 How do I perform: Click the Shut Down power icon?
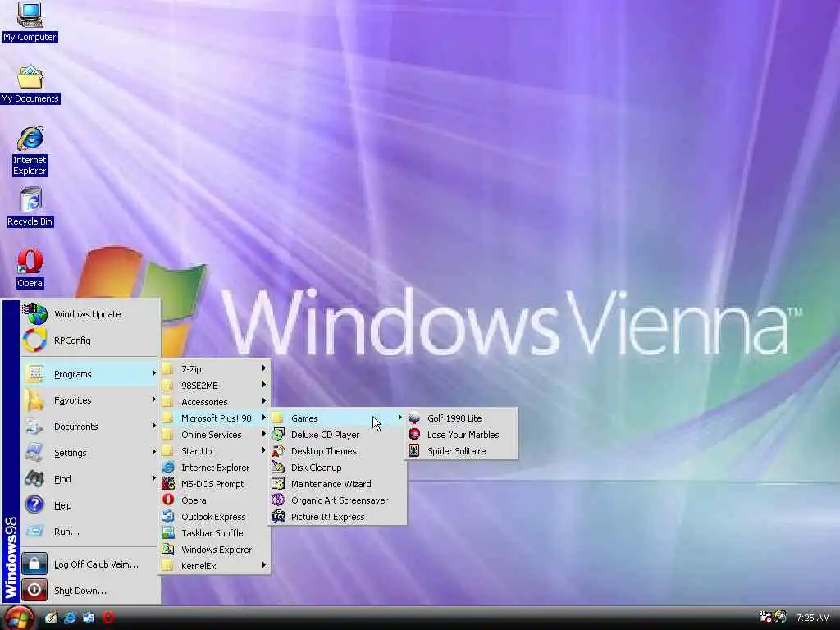[34, 590]
